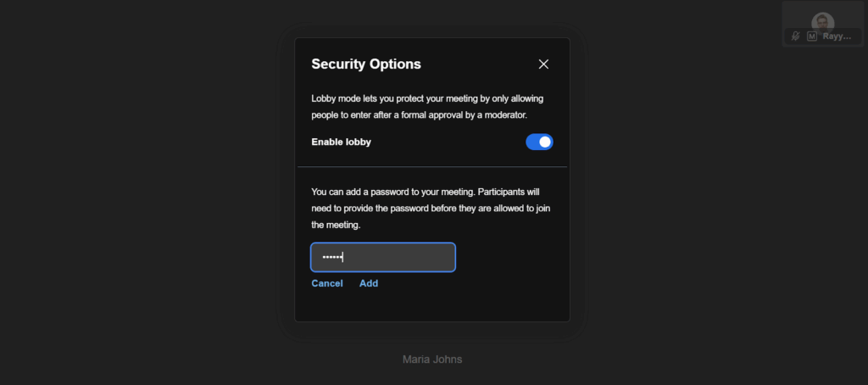Disable the Enable lobby toggle
The height and width of the screenshot is (385, 868).
[539, 142]
